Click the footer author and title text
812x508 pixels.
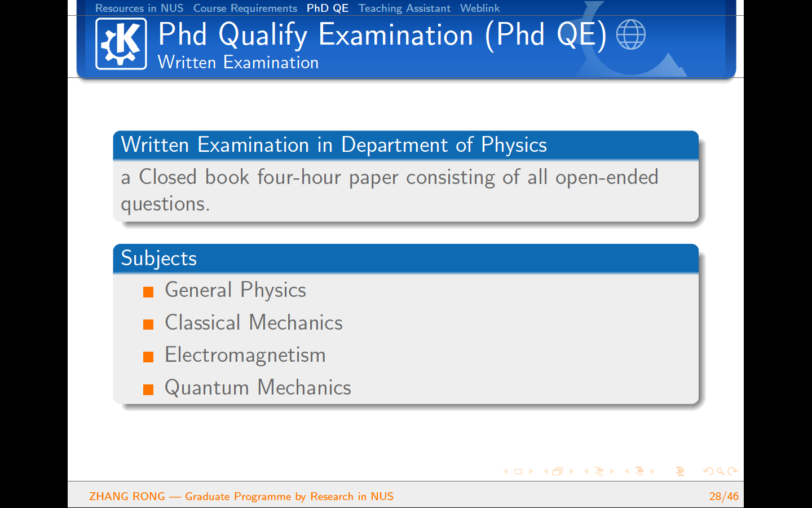[241, 496]
